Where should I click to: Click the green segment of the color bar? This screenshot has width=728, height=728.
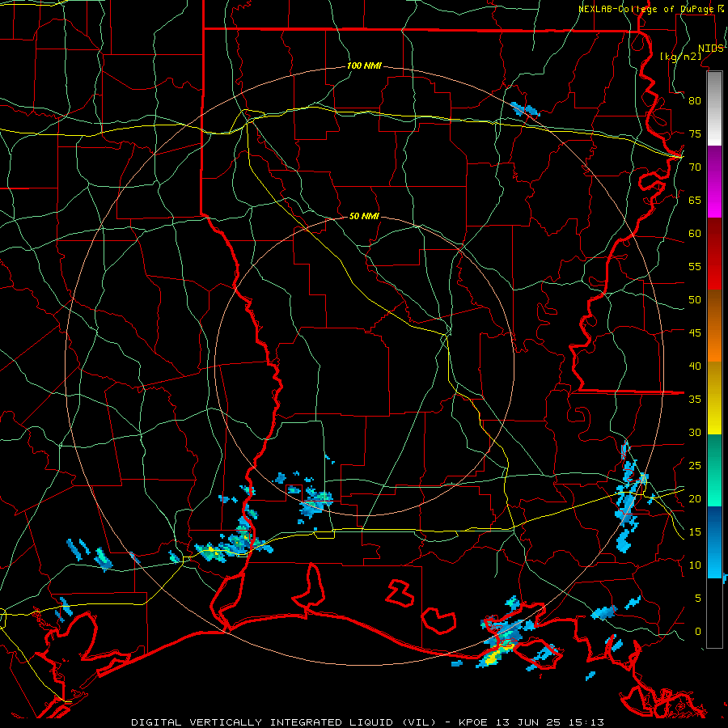(714, 470)
